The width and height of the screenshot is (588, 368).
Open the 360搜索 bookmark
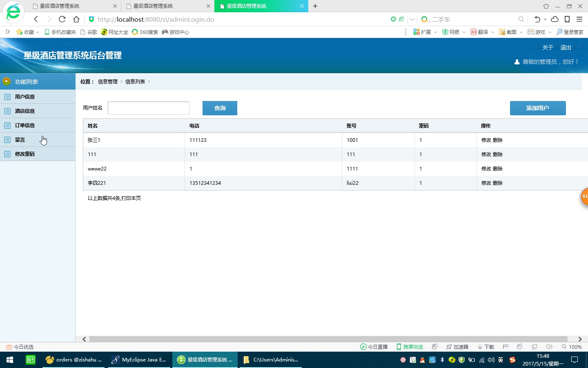(145, 32)
